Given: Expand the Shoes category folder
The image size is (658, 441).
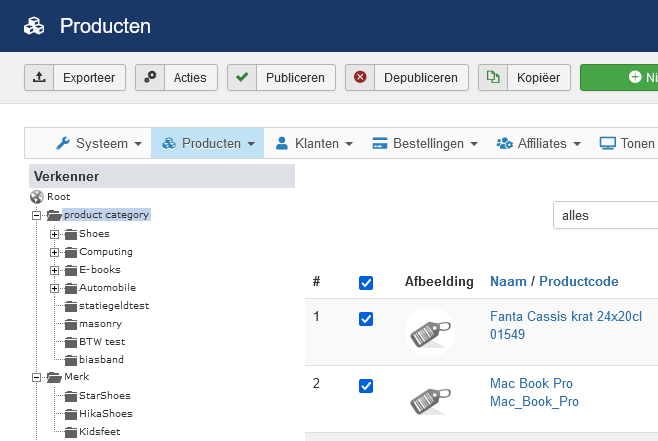Looking at the screenshot, I should pyautogui.click(x=54, y=234).
